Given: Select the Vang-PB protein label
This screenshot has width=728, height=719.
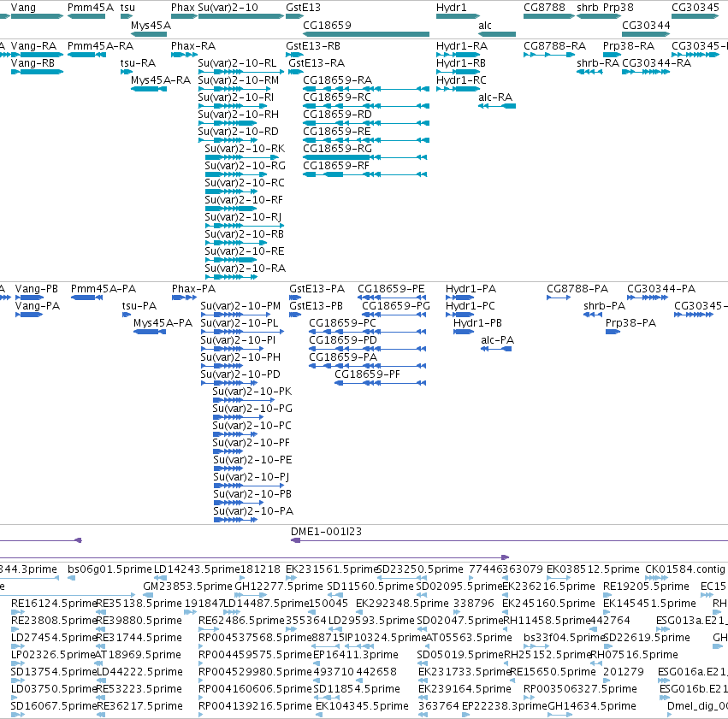Looking at the screenshot, I should (x=37, y=289).
